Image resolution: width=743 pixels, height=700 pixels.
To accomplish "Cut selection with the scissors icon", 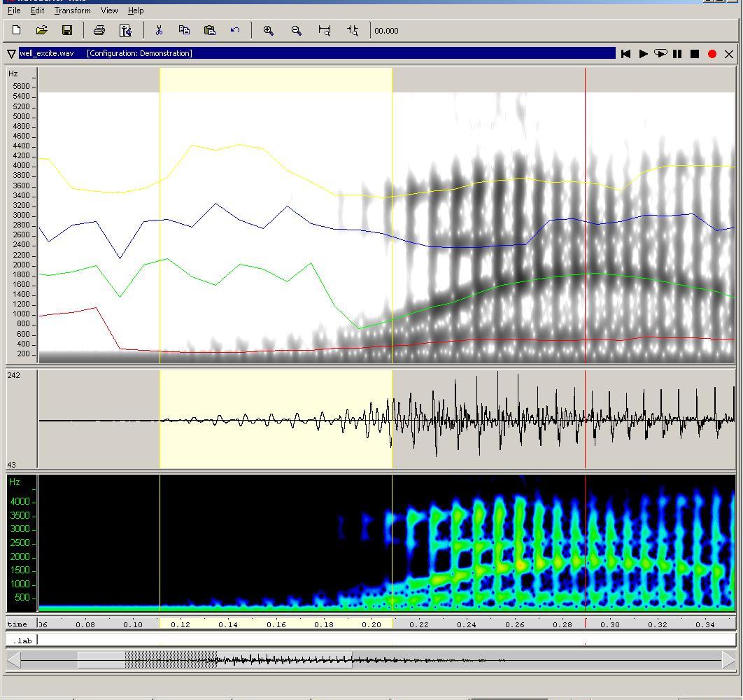I will [159, 30].
